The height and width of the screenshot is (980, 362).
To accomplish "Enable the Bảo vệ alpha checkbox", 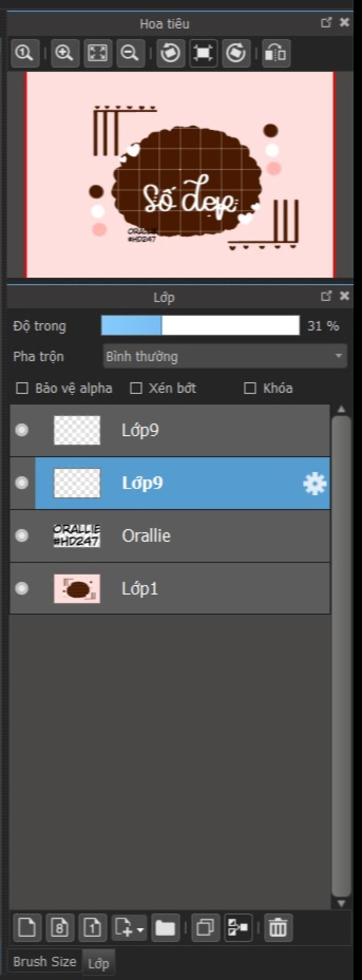I will point(22,388).
